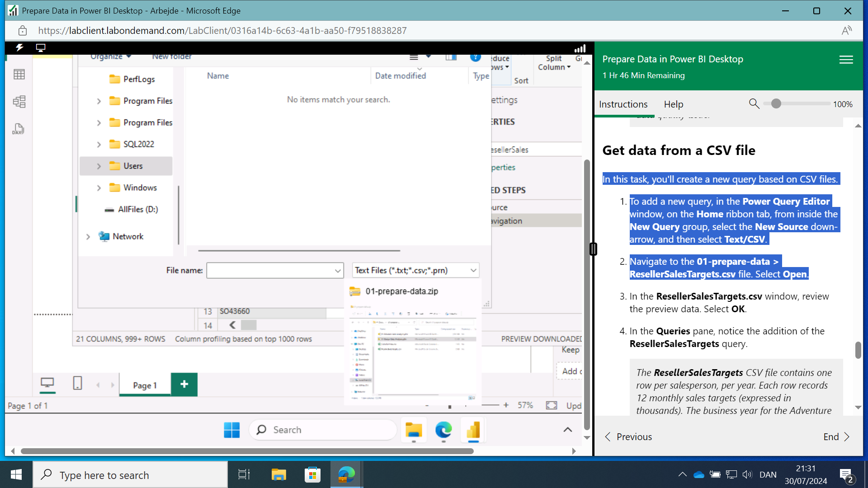The height and width of the screenshot is (488, 868).
Task: Switch to Power BI model view icon
Action: pos(19,102)
